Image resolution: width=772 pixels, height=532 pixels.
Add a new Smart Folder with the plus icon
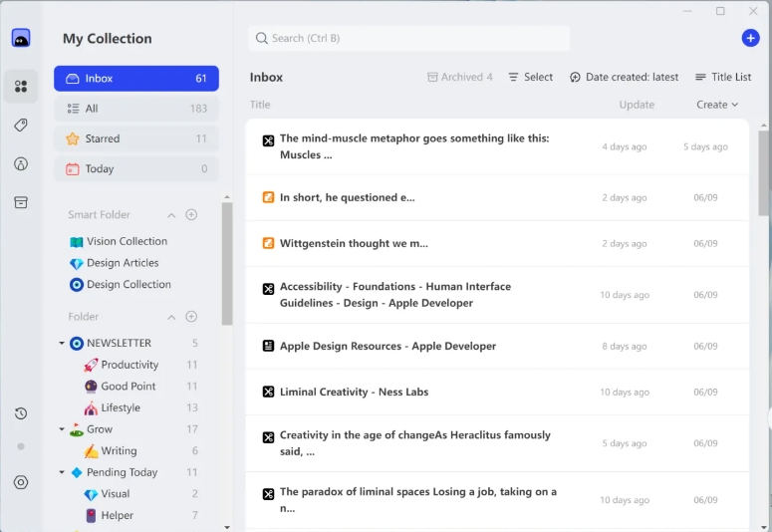coord(191,214)
